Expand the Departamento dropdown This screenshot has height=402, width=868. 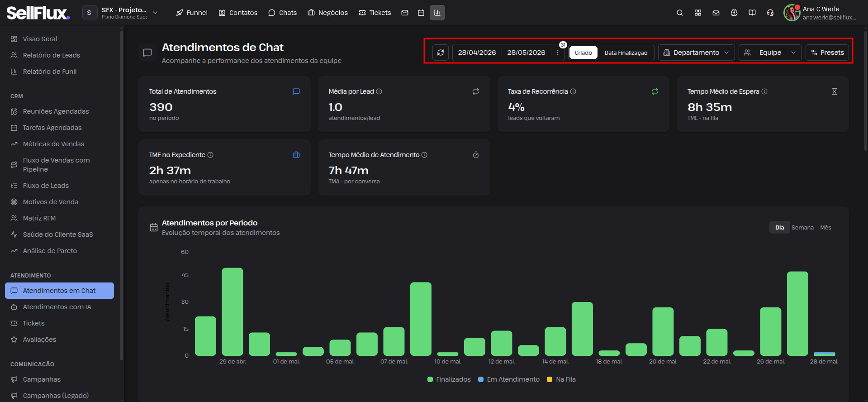tap(696, 53)
